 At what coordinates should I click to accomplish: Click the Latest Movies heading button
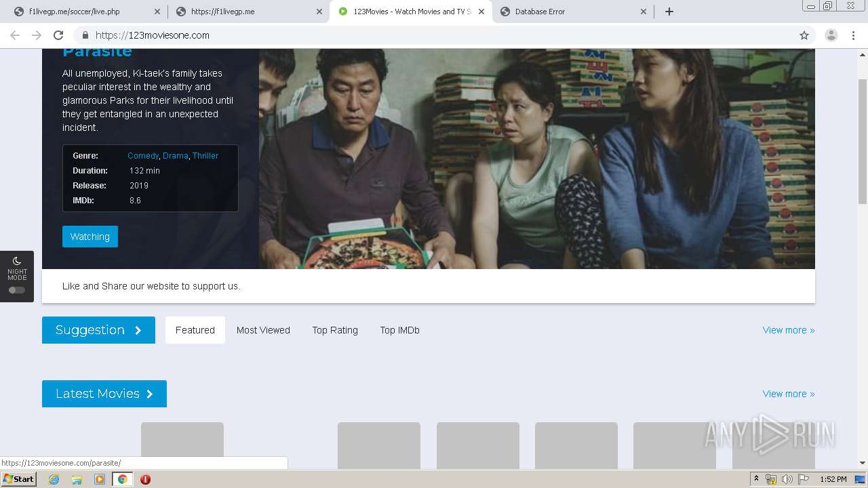point(104,394)
